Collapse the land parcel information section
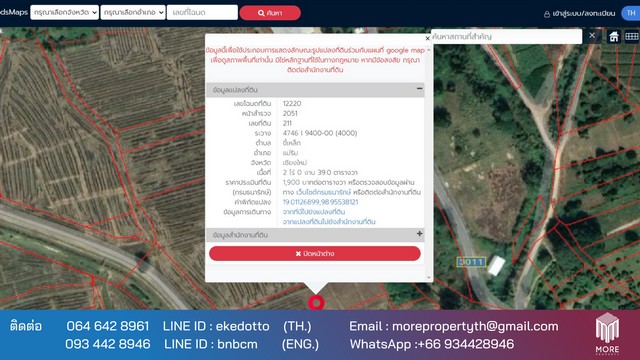This screenshot has height=360, width=640. click(x=419, y=89)
